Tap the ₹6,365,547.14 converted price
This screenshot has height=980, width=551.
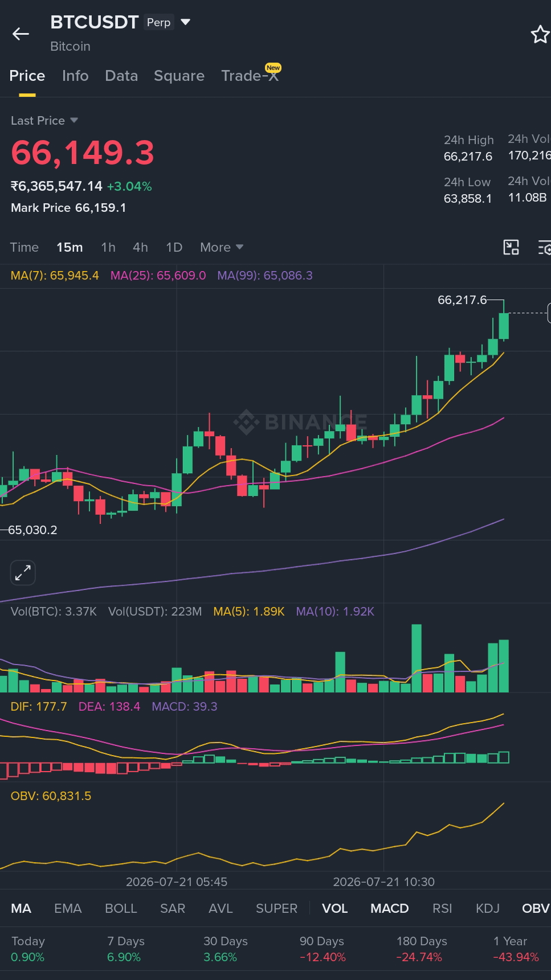pyautogui.click(x=56, y=186)
